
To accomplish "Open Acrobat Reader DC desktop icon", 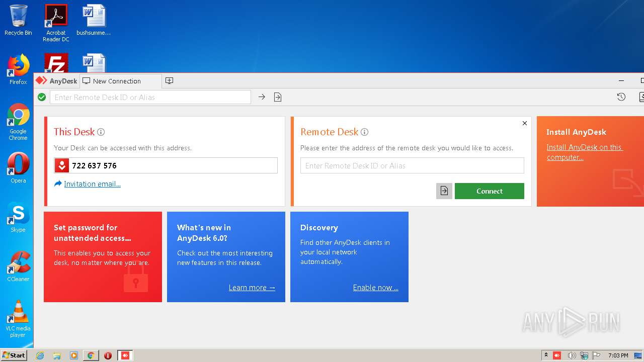I will (56, 23).
